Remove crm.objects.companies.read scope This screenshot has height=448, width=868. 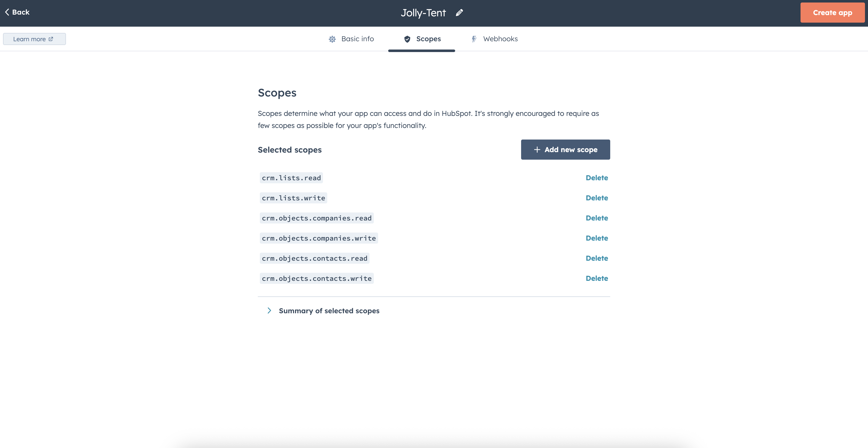coord(596,218)
